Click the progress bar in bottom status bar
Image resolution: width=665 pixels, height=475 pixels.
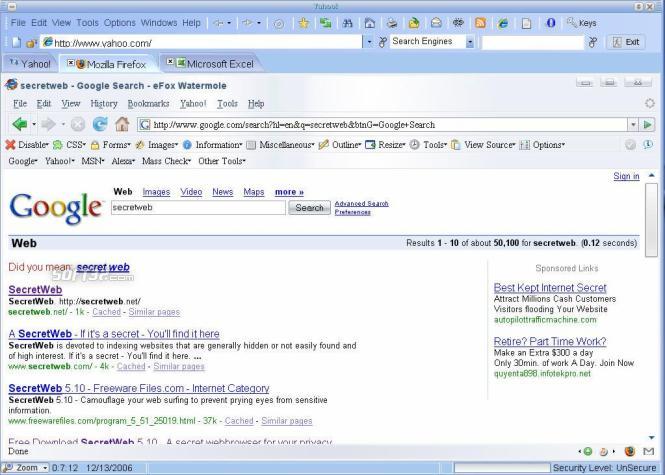click(x=502, y=468)
